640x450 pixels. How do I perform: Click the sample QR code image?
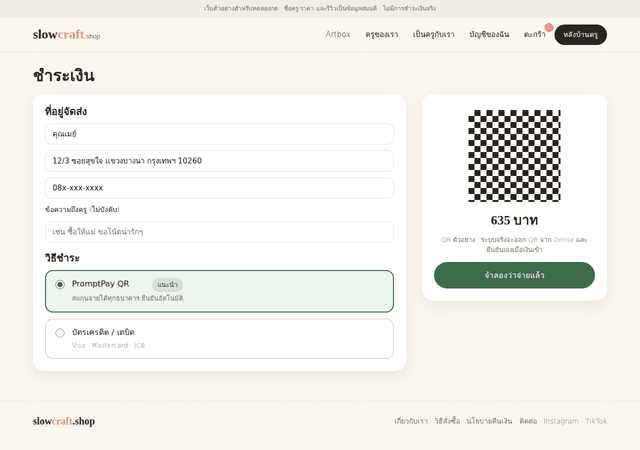coord(514,156)
